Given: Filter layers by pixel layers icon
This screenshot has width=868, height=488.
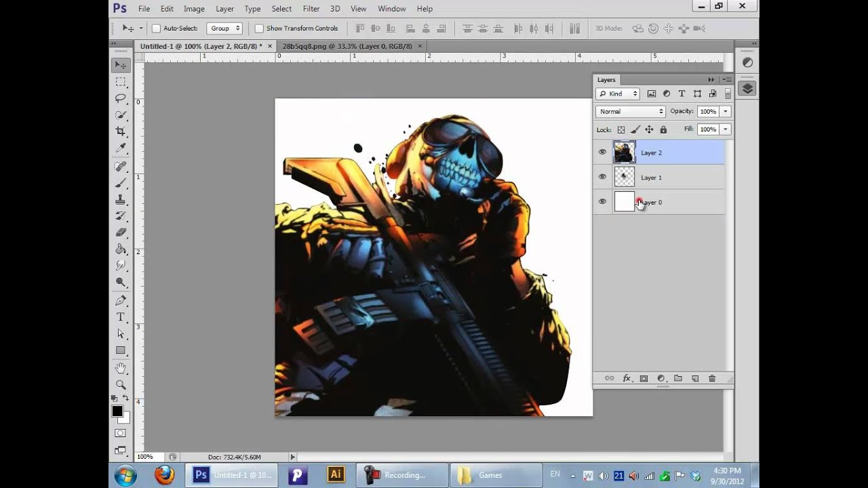Looking at the screenshot, I should (x=652, y=94).
